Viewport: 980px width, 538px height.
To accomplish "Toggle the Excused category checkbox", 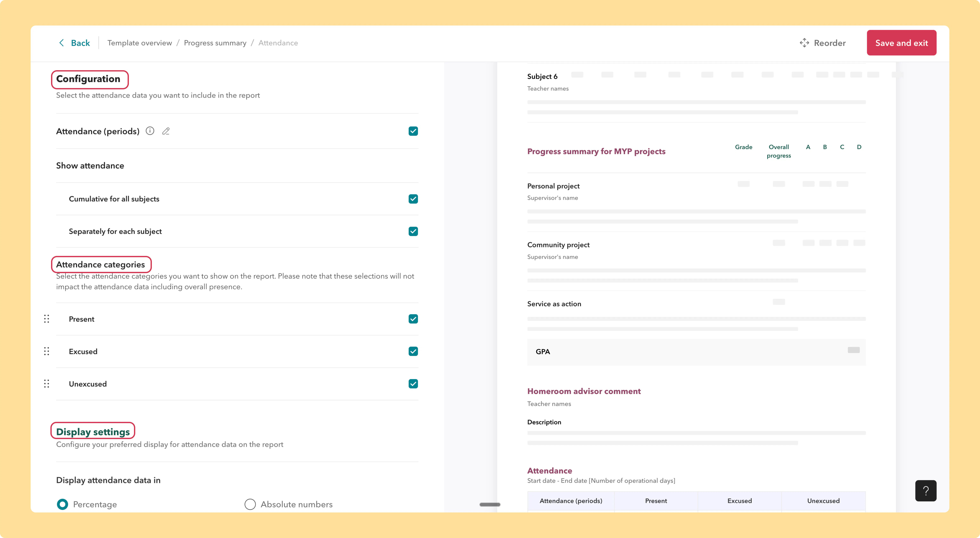I will click(413, 351).
